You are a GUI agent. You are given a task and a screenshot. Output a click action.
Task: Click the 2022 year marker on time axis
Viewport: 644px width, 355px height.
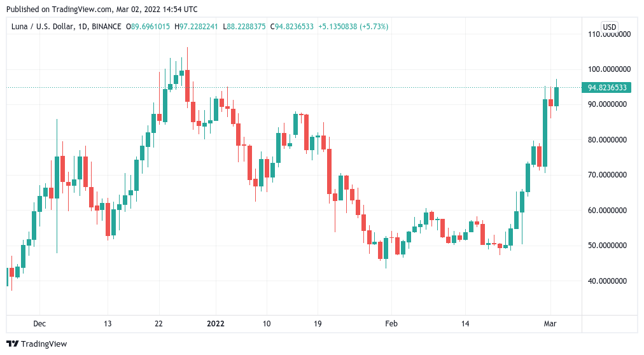click(x=216, y=323)
